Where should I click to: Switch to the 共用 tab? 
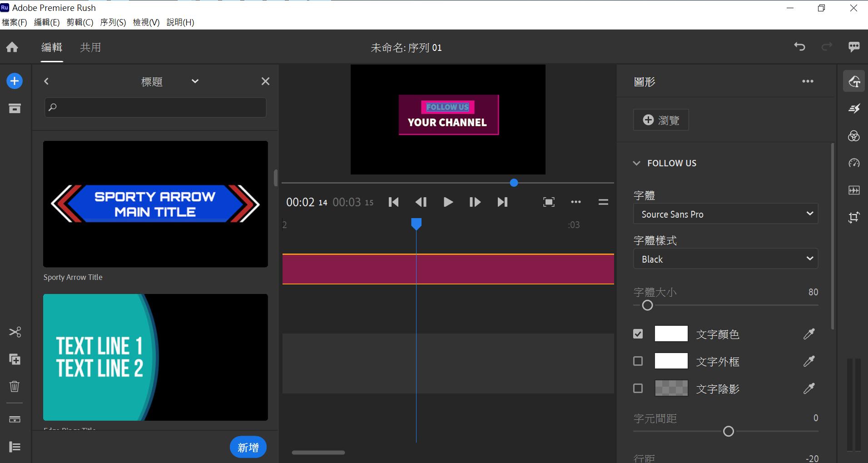tap(90, 47)
